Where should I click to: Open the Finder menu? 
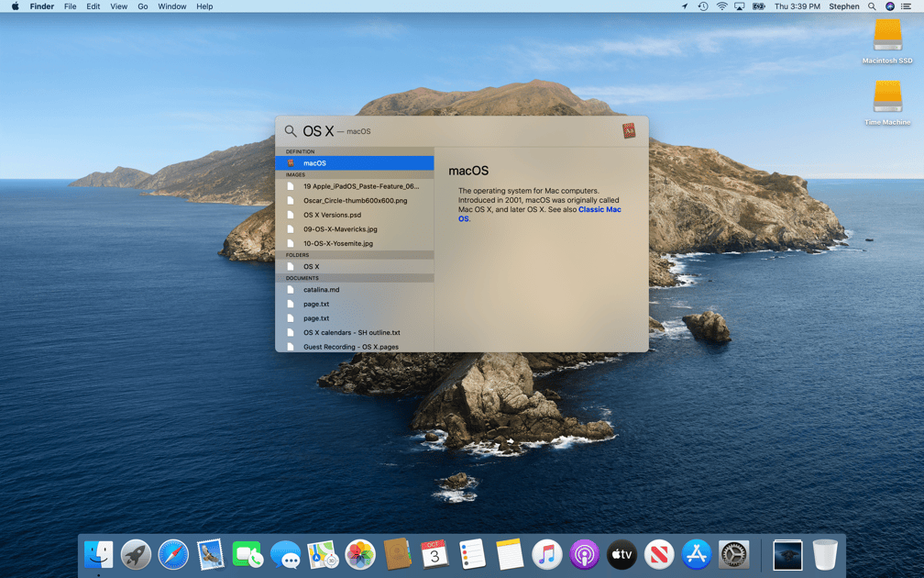click(42, 6)
